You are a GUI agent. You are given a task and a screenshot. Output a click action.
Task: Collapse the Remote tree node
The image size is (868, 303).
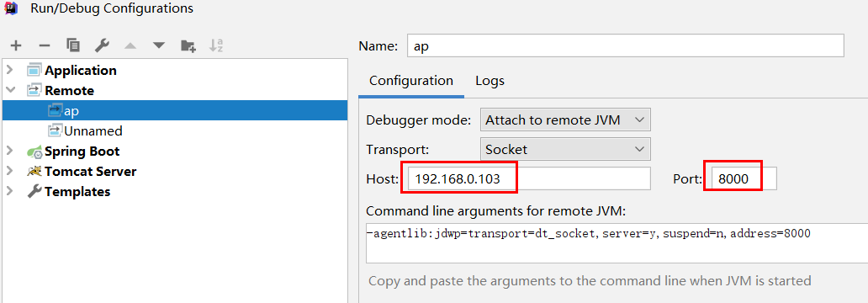tap(9, 90)
